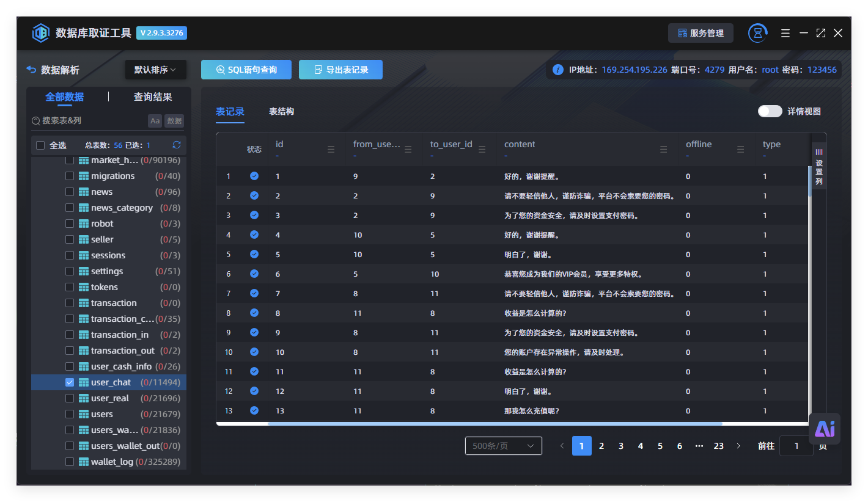
Task: Check the users table checkbox
Action: (70, 414)
